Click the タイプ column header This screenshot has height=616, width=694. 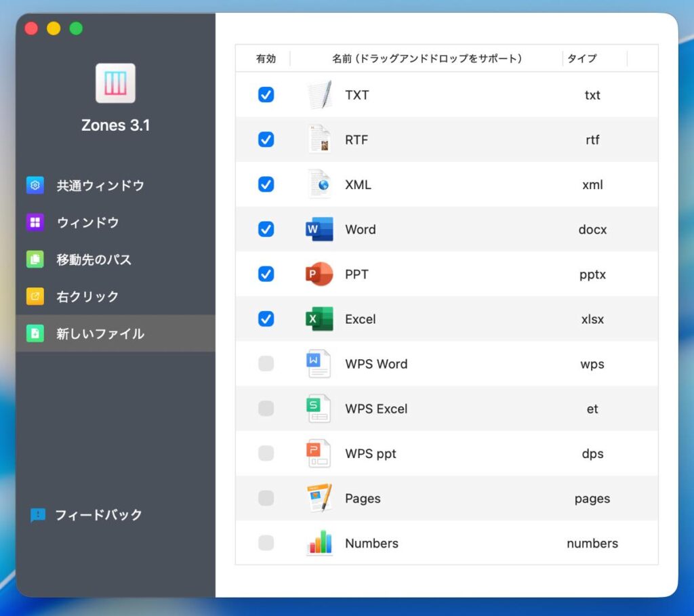coord(581,58)
